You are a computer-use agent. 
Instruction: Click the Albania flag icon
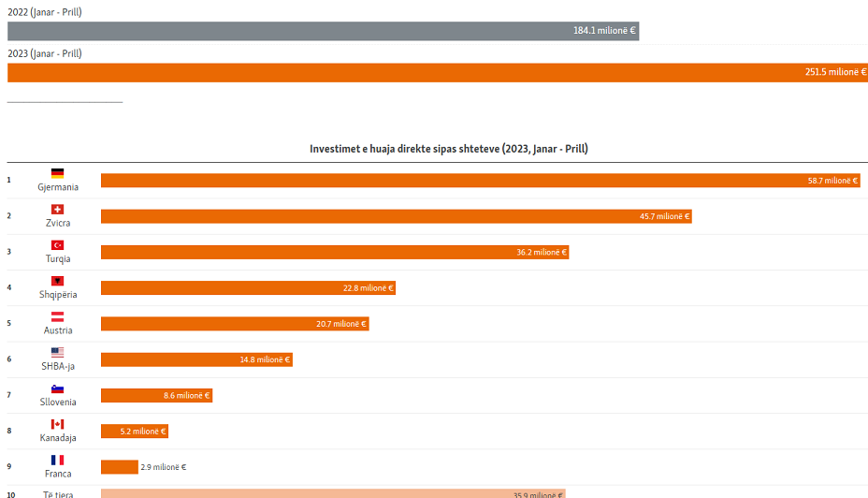pyautogui.click(x=57, y=281)
